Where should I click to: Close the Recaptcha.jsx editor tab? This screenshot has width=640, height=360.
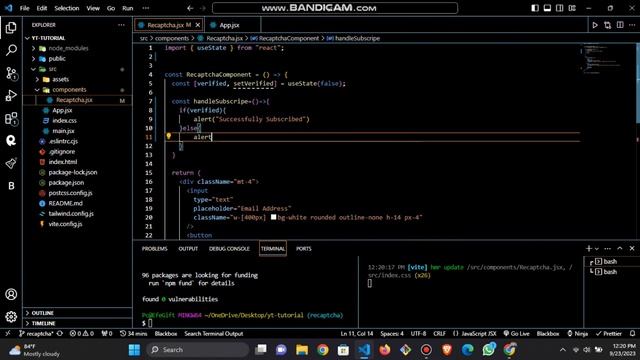click(198, 25)
